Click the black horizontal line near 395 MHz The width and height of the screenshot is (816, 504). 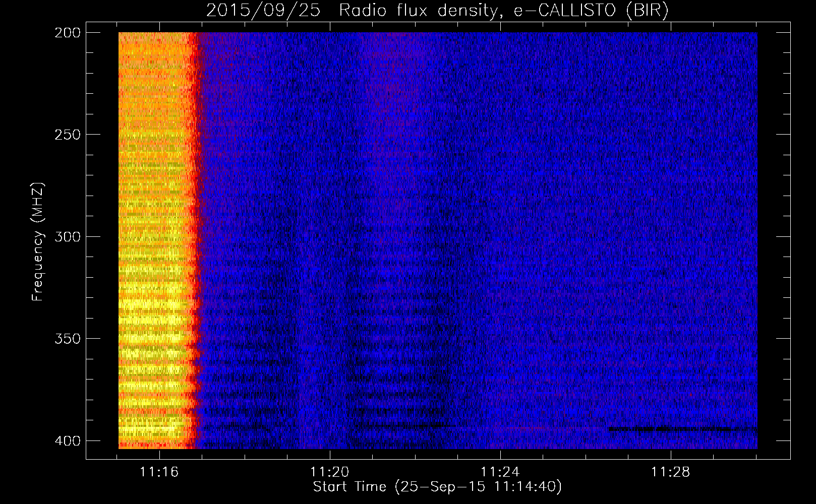point(683,429)
